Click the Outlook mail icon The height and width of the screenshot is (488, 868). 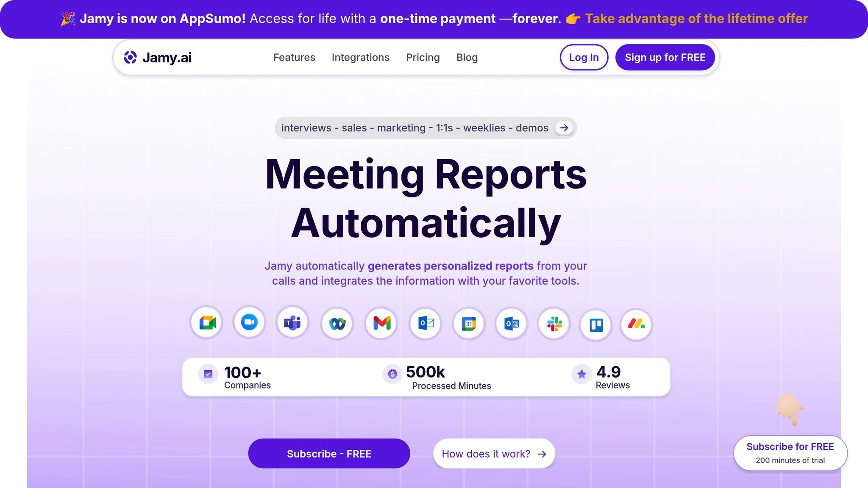pos(426,324)
